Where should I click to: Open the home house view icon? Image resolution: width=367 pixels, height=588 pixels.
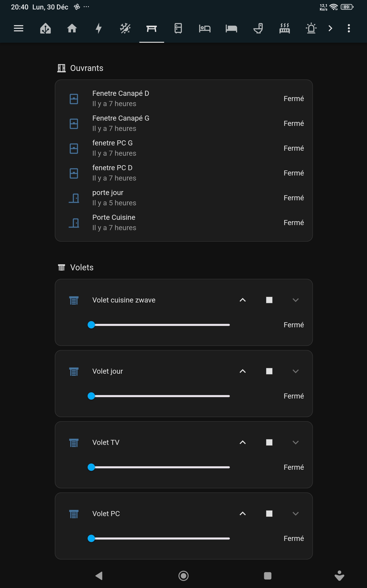[72, 28]
